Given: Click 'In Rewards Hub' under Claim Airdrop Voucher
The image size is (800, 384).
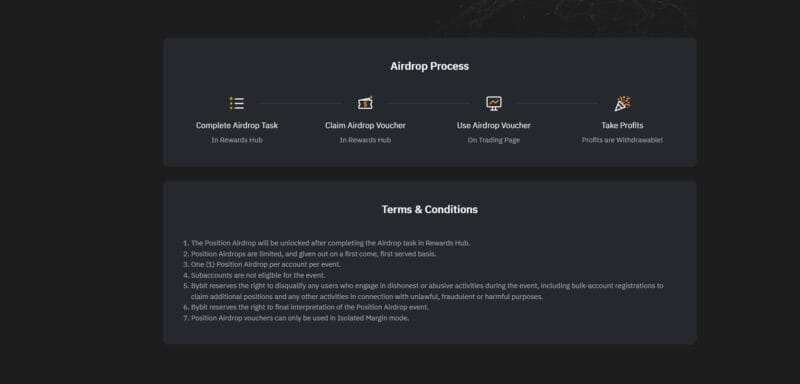Looking at the screenshot, I should click(x=365, y=140).
